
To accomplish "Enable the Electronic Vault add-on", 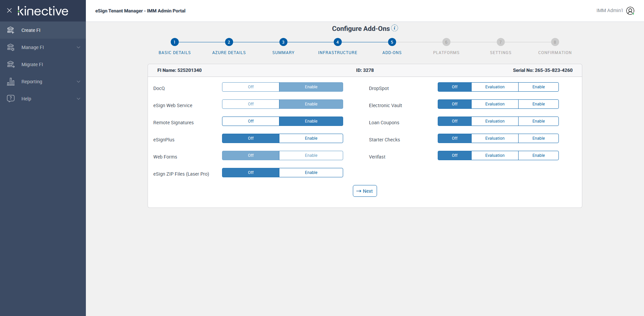I will (539, 104).
